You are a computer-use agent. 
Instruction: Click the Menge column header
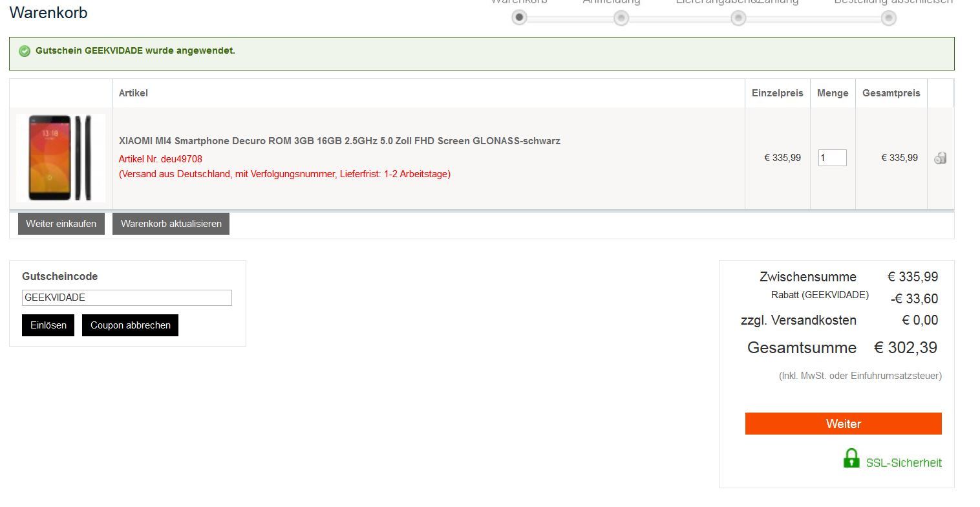(833, 93)
